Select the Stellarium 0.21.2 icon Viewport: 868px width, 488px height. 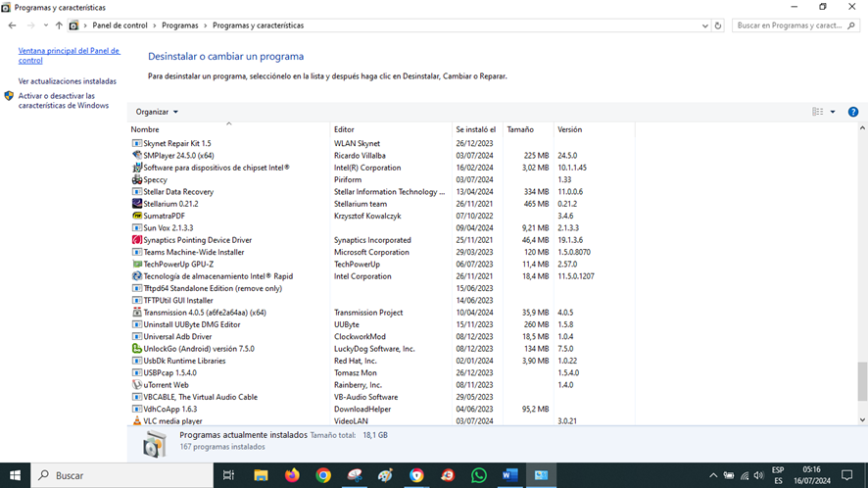click(137, 204)
